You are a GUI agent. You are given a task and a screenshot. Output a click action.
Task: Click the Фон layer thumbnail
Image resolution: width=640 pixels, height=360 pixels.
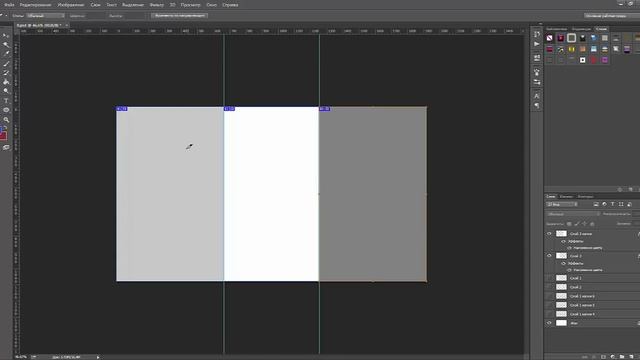pyautogui.click(x=562, y=323)
